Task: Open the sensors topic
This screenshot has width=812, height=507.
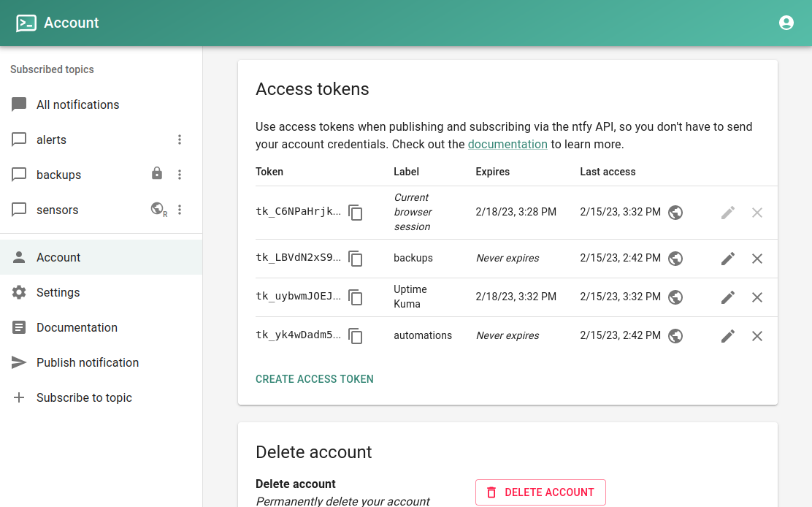Action: pyautogui.click(x=58, y=210)
